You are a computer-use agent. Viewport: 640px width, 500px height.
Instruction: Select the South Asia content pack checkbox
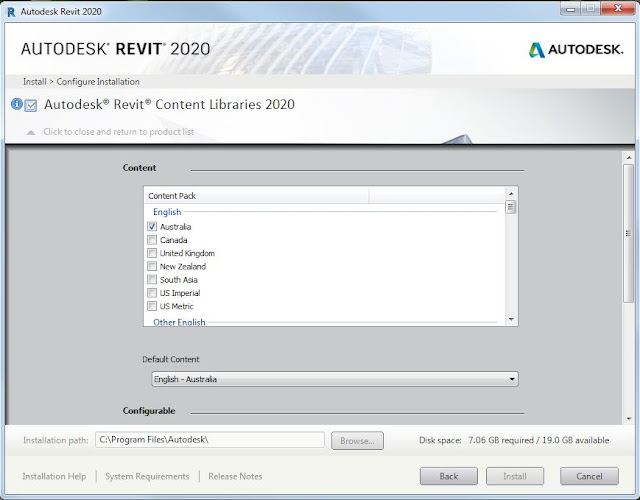(x=152, y=280)
